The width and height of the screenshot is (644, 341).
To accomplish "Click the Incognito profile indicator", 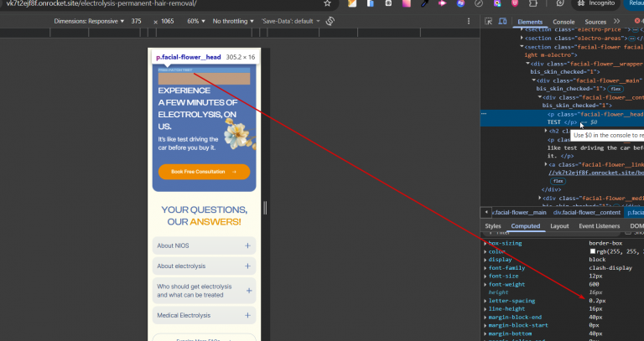I will point(596,3).
